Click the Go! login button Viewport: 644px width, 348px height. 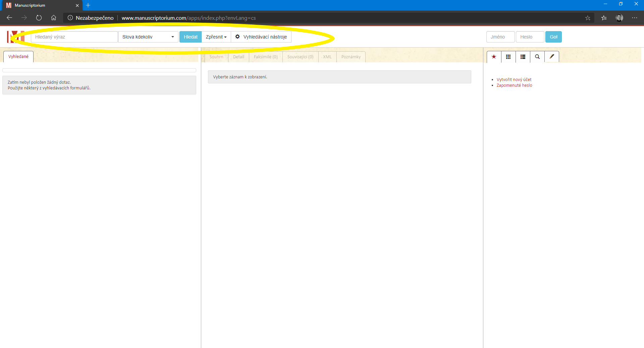[553, 37]
